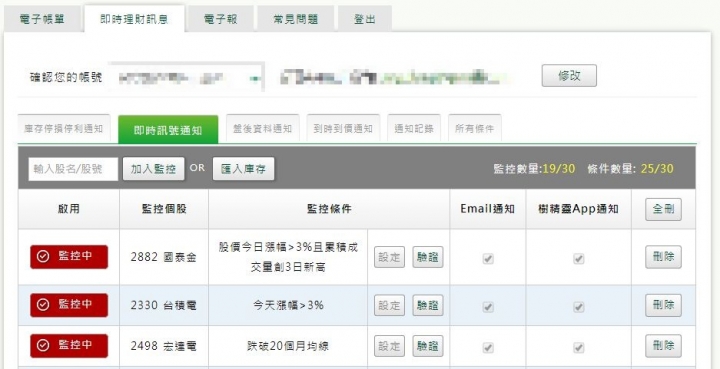Image resolution: width=720 pixels, height=369 pixels.
Task: Click the 修改 account button
Action: point(569,76)
